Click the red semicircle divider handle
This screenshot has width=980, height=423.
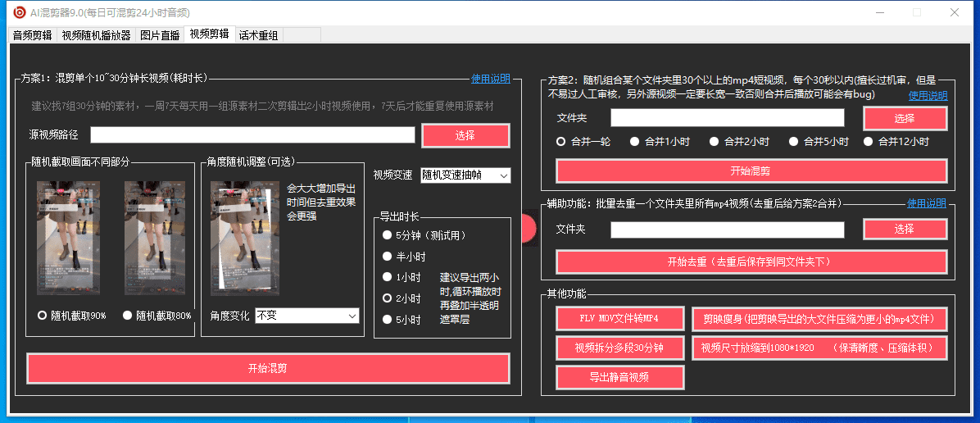[529, 229]
